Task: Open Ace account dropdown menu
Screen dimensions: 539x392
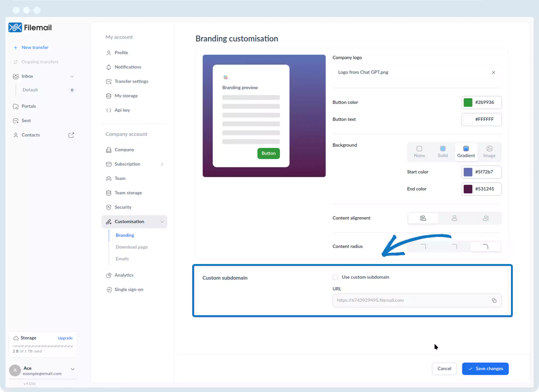Action: point(72,369)
